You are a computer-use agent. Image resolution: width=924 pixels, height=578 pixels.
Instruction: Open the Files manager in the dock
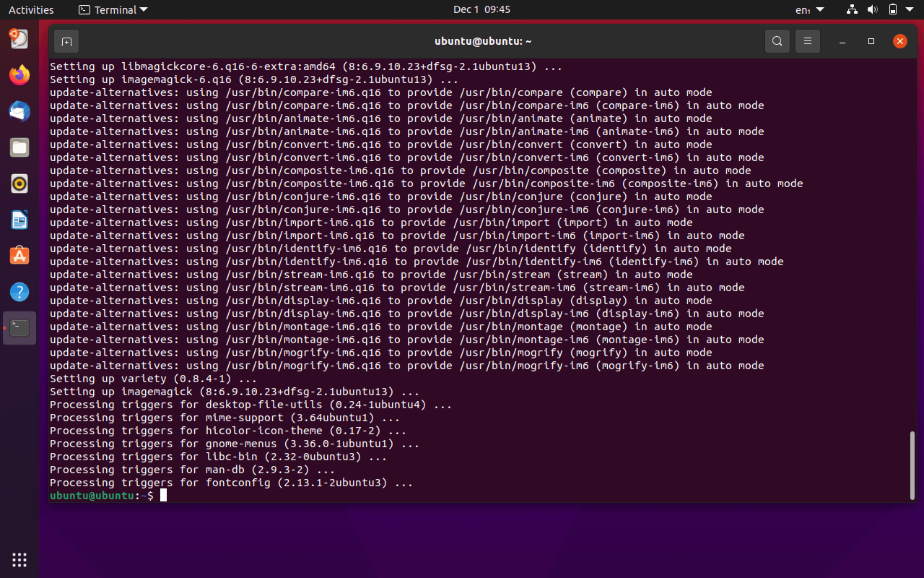[x=19, y=147]
